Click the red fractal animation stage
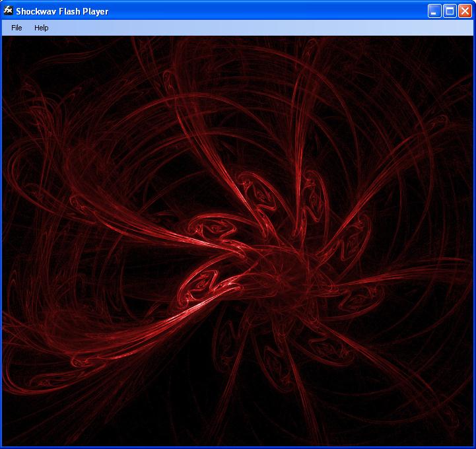Image resolution: width=476 pixels, height=449 pixels. tap(238, 241)
